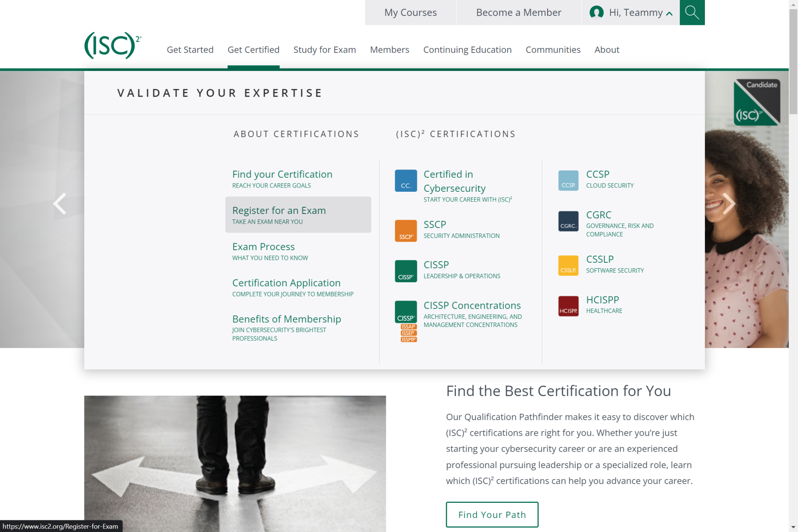798x532 pixels.
Task: Select the Certified in Cybersecurity CC icon
Action: click(406, 180)
